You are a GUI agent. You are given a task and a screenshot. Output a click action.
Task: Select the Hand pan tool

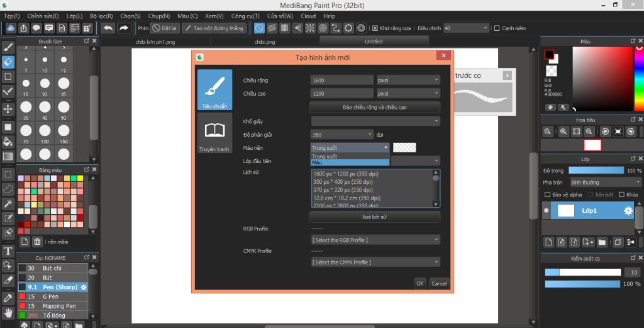coord(8,313)
